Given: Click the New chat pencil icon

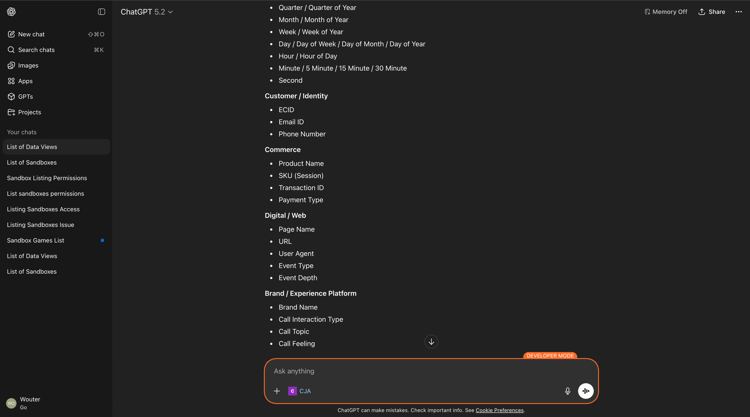Looking at the screenshot, I should (11, 34).
